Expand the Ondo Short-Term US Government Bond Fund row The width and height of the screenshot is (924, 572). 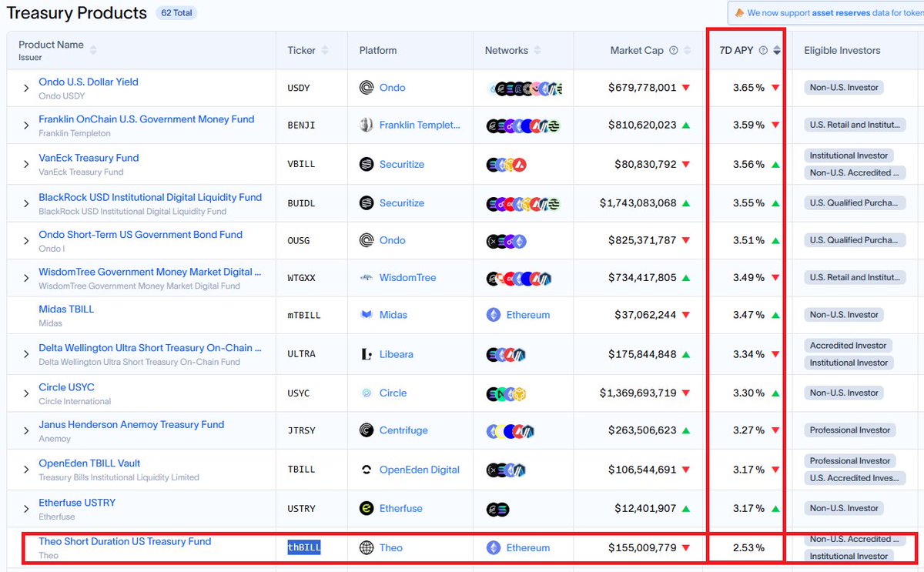tap(25, 241)
